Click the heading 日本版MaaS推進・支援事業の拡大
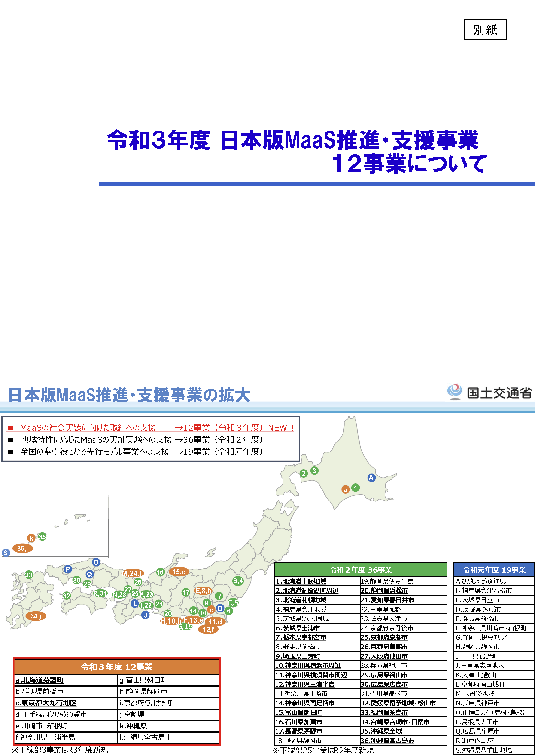The width and height of the screenshot is (535, 756). click(x=129, y=395)
